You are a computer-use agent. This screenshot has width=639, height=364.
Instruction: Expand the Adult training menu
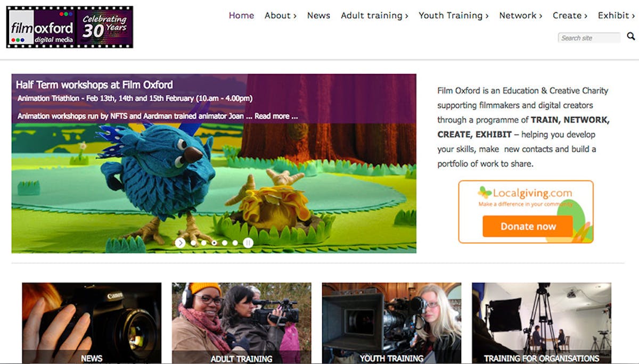click(x=374, y=15)
